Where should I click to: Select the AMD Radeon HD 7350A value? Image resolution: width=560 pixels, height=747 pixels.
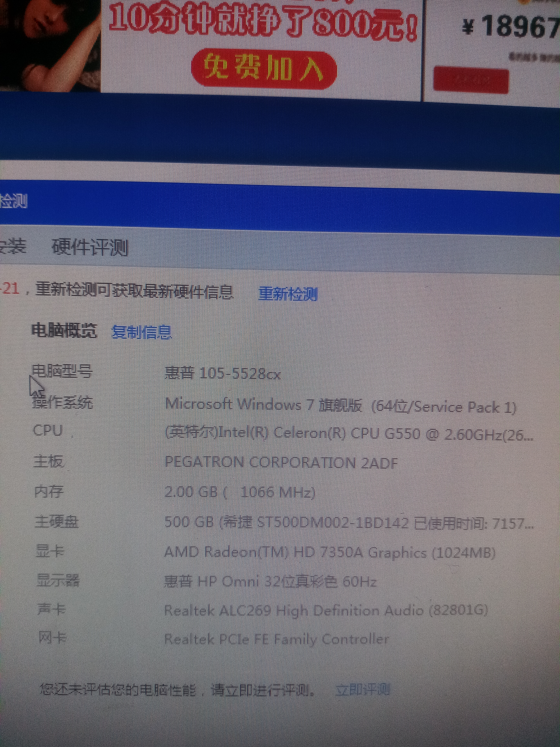pos(329,553)
